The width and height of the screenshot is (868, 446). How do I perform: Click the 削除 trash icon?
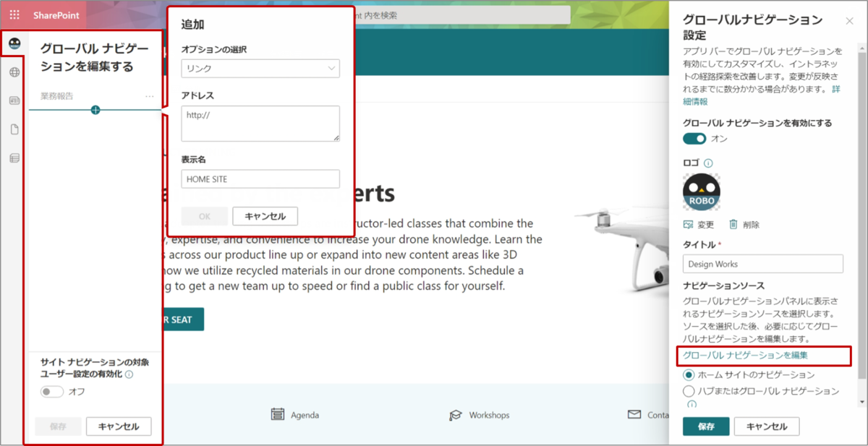[733, 225]
